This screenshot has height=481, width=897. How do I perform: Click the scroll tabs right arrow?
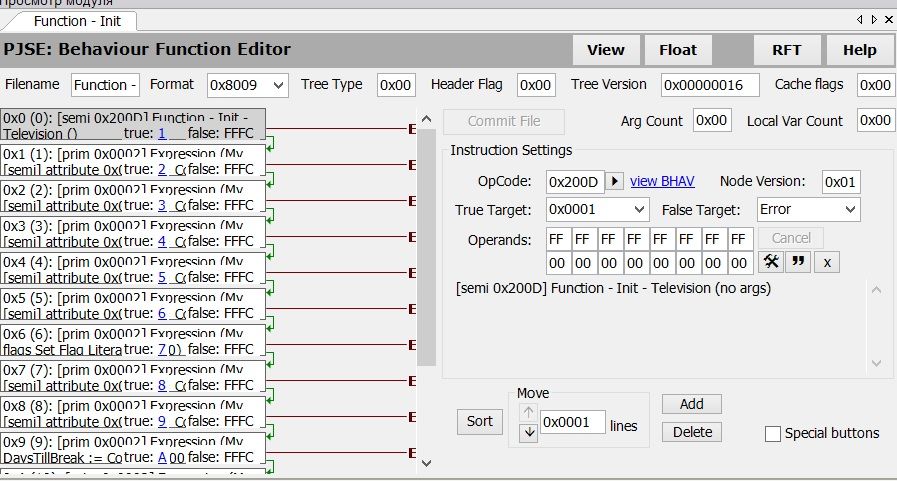click(874, 19)
